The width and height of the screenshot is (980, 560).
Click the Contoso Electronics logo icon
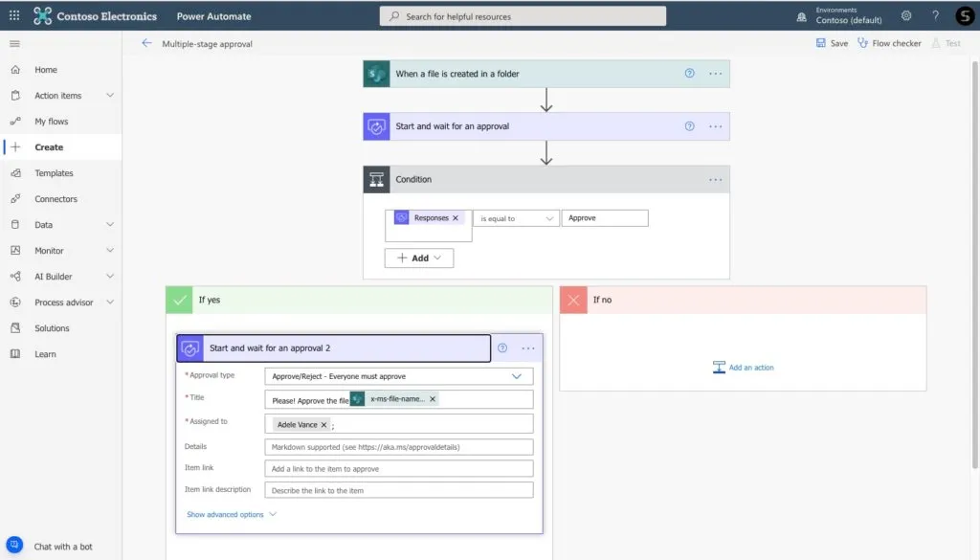[42, 15]
